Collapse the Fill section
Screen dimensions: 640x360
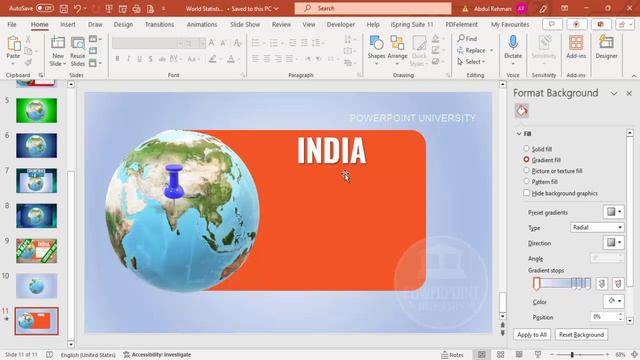point(519,133)
